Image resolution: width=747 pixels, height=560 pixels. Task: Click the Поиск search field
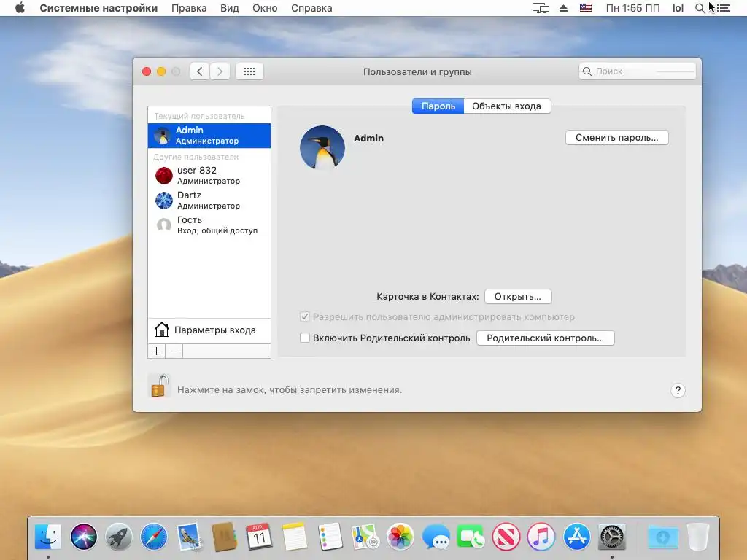638,71
